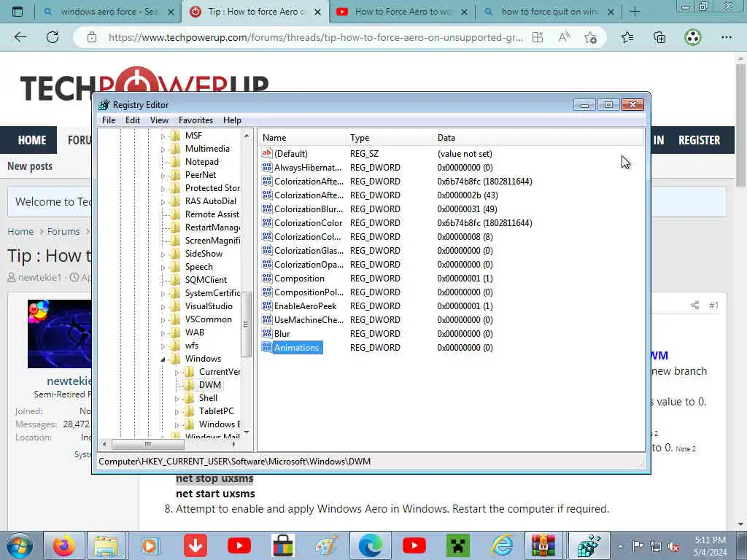Select the CompositionPol... DWORD value icon
This screenshot has width=747, height=560.
click(267, 292)
